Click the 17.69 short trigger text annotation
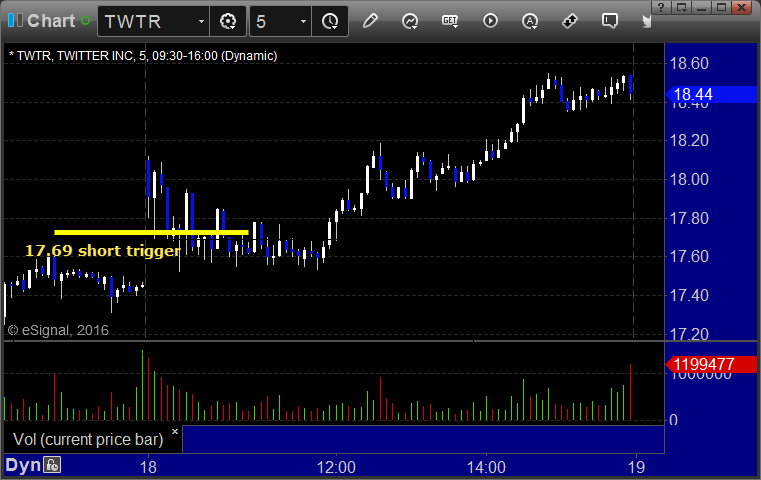The image size is (761, 480). click(102, 251)
